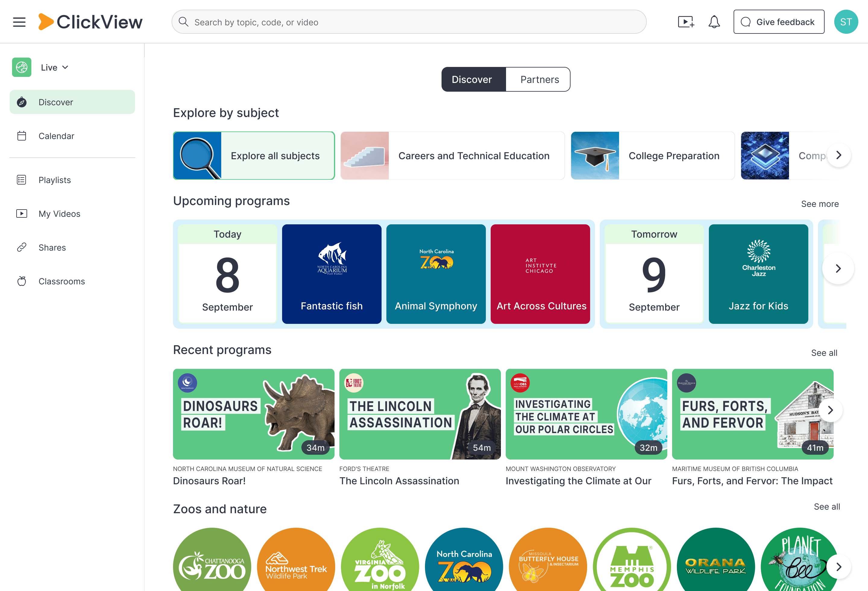Viewport: 868px width, 591px height.
Task: Click the Give feedback button
Action: [779, 22]
